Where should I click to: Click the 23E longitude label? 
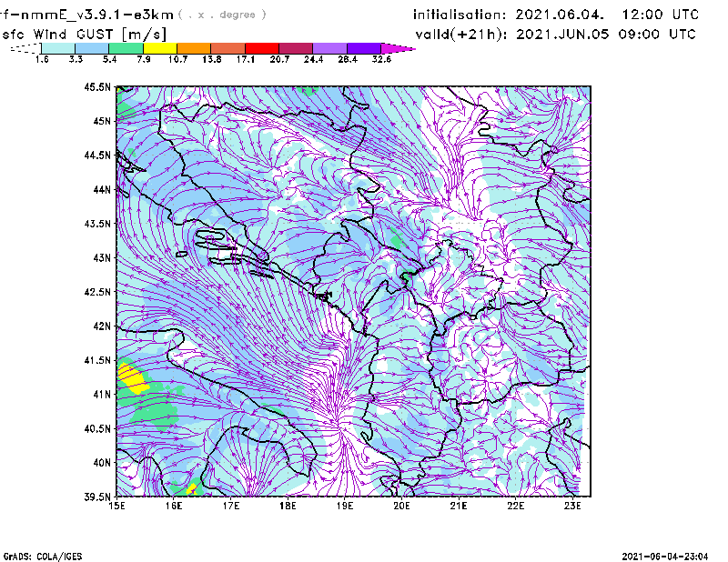tap(572, 506)
